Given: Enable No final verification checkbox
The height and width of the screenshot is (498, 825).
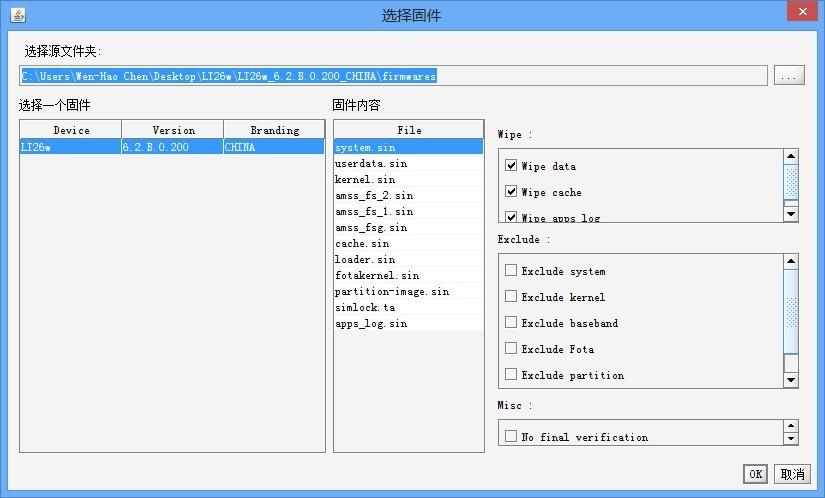Looking at the screenshot, I should point(511,436).
